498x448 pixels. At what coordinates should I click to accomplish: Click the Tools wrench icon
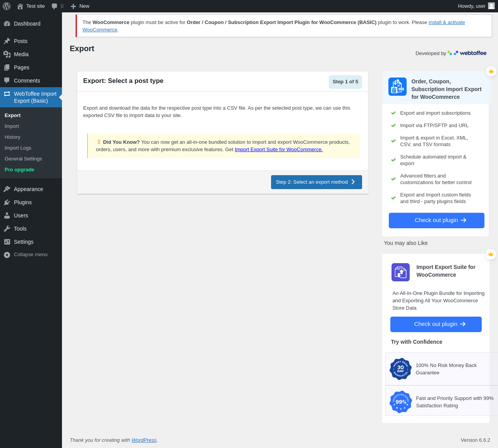pyautogui.click(x=7, y=229)
